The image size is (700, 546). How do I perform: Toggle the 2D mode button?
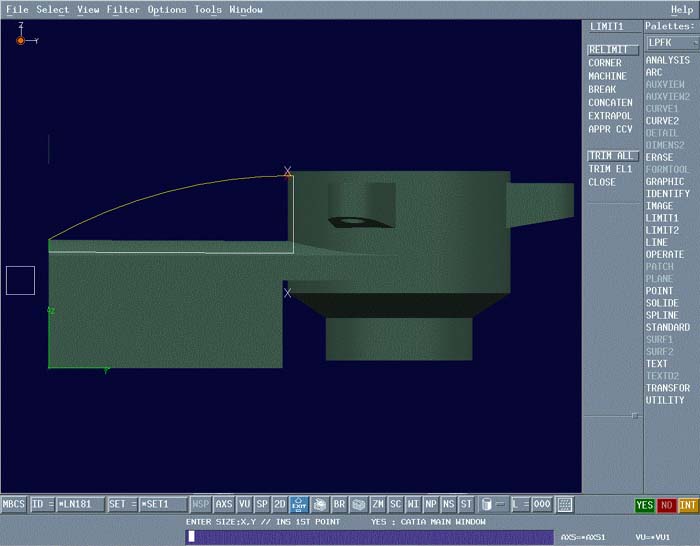pyautogui.click(x=280, y=505)
